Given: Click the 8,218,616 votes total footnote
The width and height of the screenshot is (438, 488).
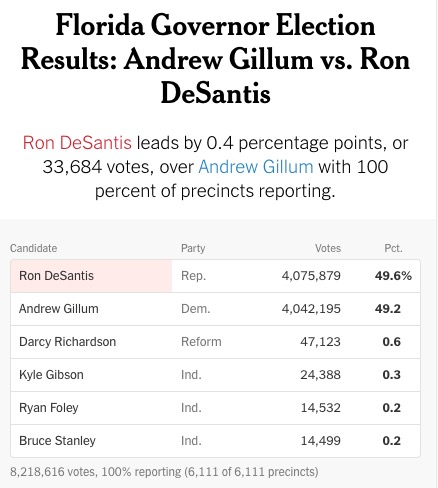Looking at the screenshot, I should tap(164, 472).
